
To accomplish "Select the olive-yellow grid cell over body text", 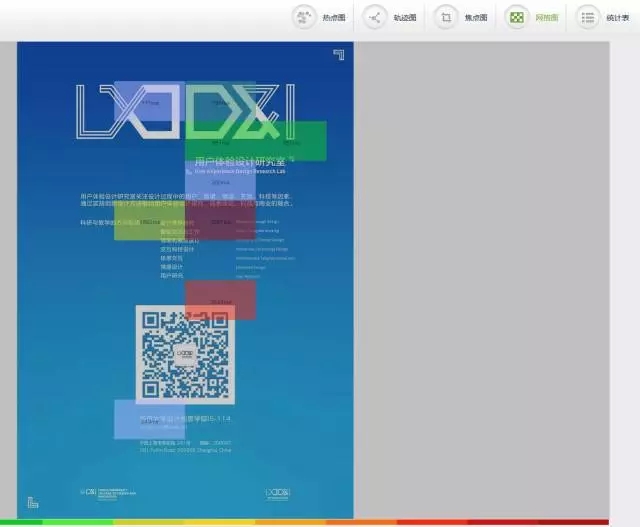I will (149, 220).
